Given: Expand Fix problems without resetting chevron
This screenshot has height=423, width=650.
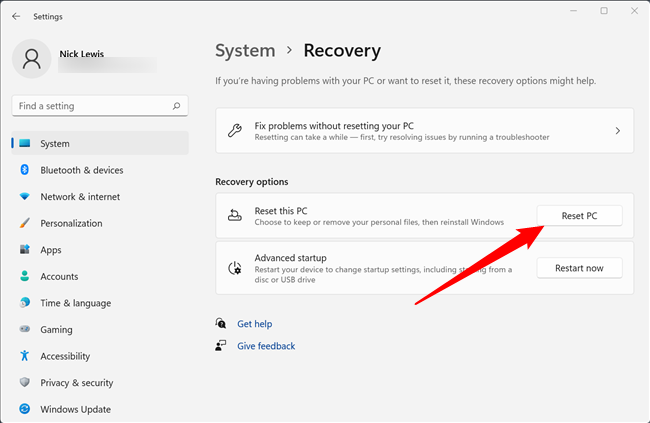Looking at the screenshot, I should 617,131.
